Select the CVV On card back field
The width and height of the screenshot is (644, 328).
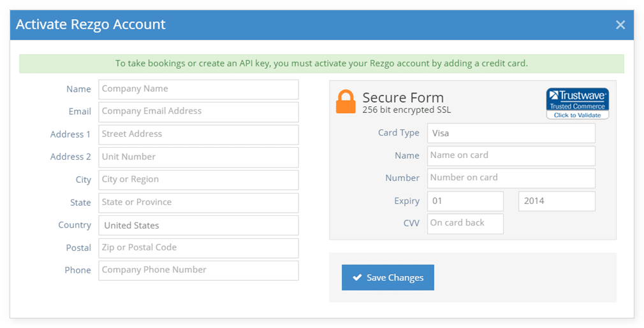[465, 224]
